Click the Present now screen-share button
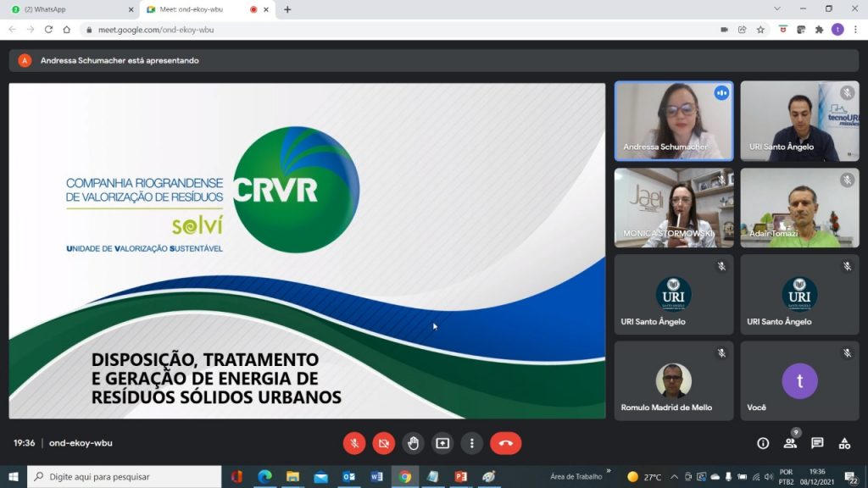 coord(442,443)
